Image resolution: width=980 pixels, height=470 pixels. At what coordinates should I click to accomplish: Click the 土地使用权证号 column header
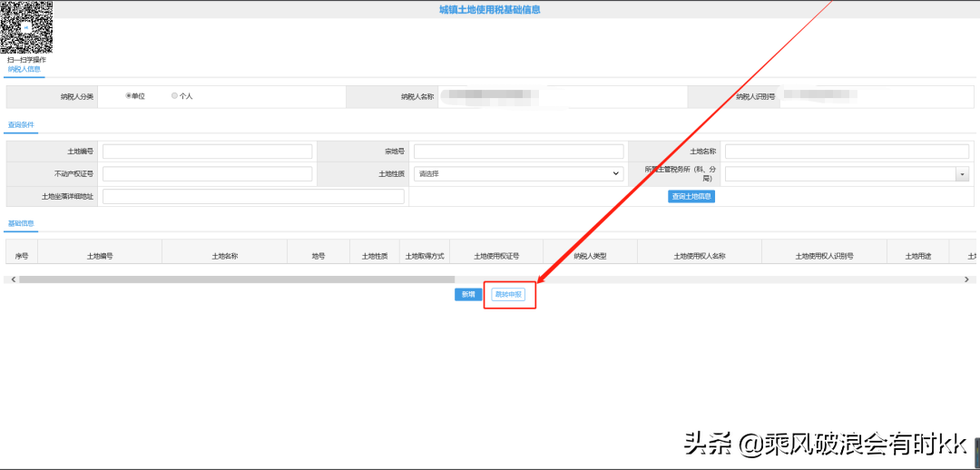tap(495, 257)
